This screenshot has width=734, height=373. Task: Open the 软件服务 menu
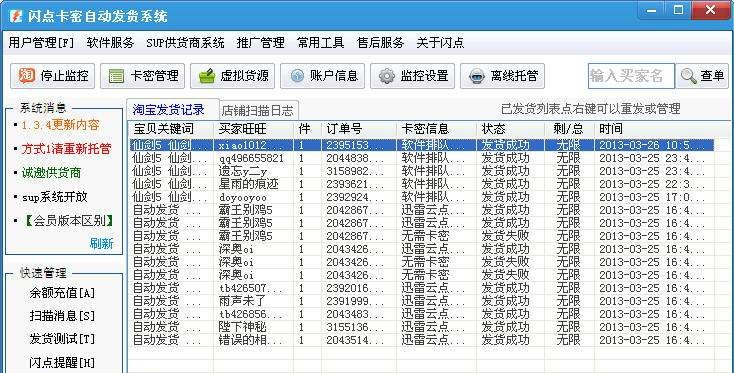[x=110, y=43]
